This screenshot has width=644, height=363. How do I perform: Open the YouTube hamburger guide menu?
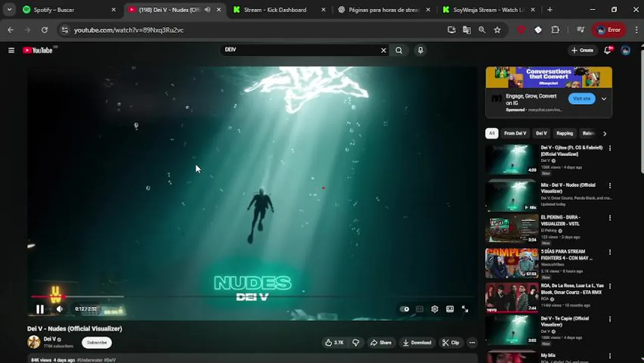coord(11,50)
